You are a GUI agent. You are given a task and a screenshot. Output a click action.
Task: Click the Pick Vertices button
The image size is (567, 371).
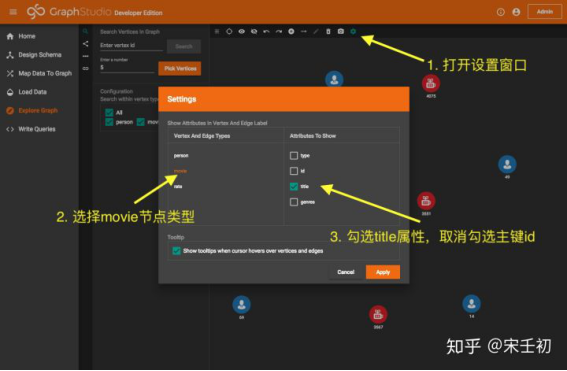180,68
